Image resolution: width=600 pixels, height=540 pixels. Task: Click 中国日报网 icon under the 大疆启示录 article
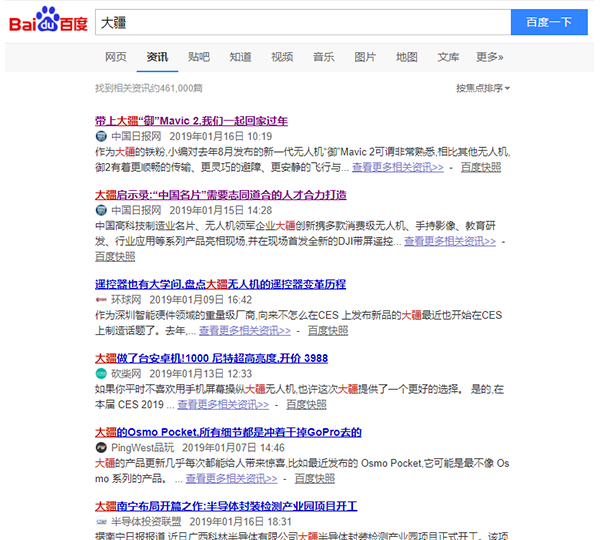pyautogui.click(x=100, y=211)
